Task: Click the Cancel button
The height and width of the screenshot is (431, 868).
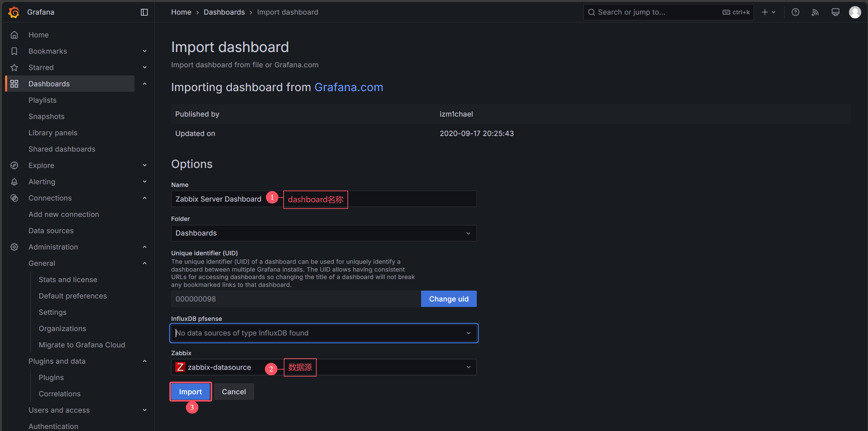Action: (234, 392)
